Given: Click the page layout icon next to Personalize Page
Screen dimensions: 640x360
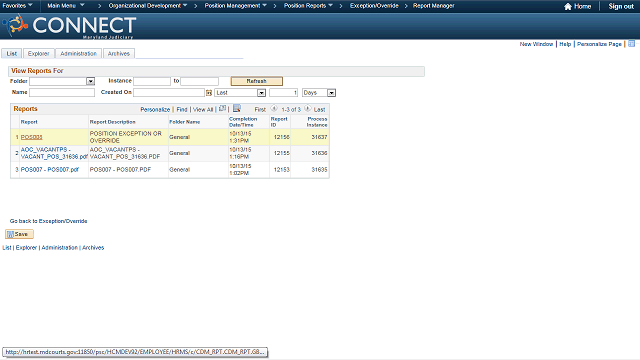Looking at the screenshot, I should click(x=631, y=44).
